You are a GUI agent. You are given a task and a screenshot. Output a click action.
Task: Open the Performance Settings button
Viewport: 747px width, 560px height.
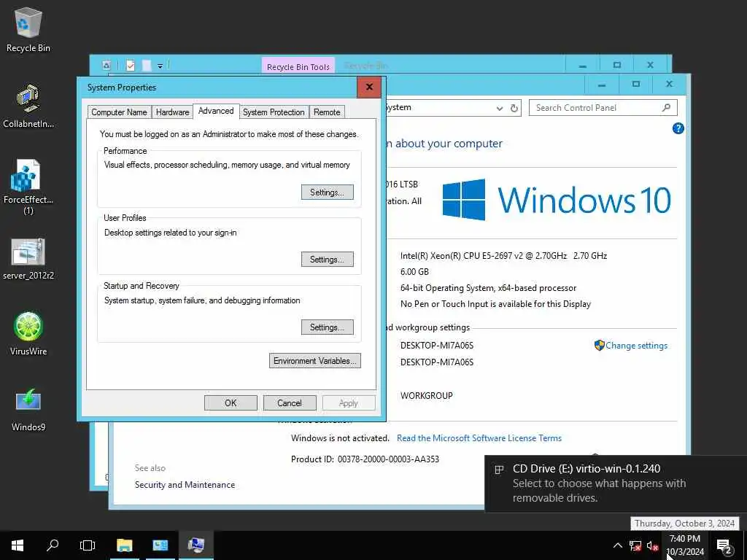pos(328,192)
